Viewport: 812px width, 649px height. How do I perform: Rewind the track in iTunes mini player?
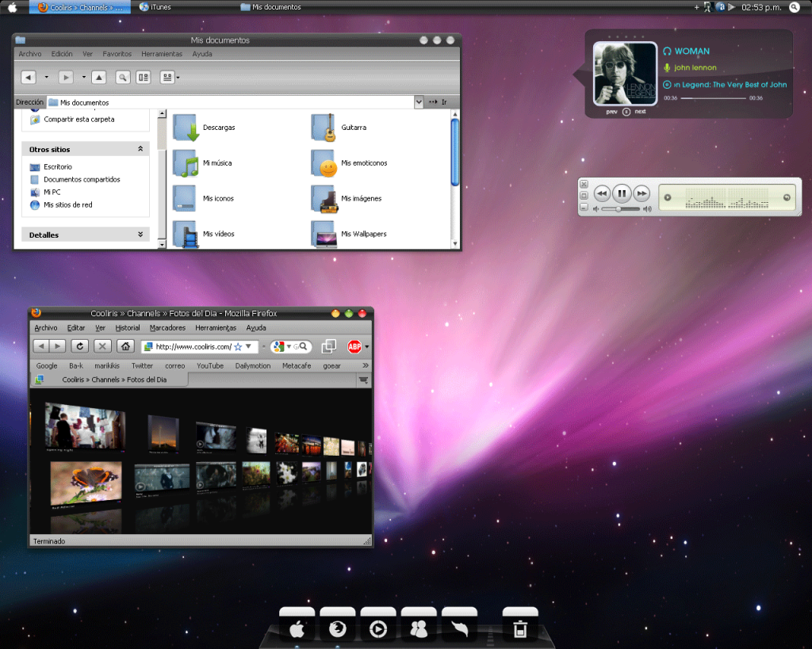coord(602,193)
